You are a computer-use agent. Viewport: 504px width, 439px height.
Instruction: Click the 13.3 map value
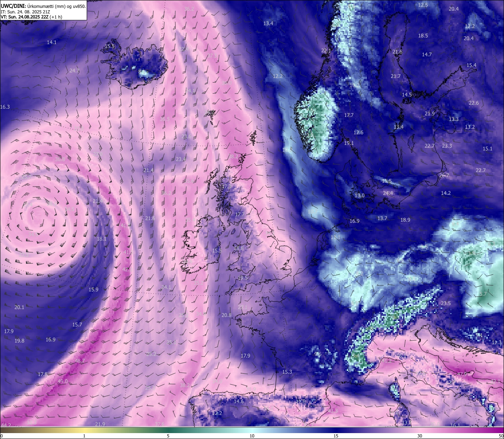[454, 119]
